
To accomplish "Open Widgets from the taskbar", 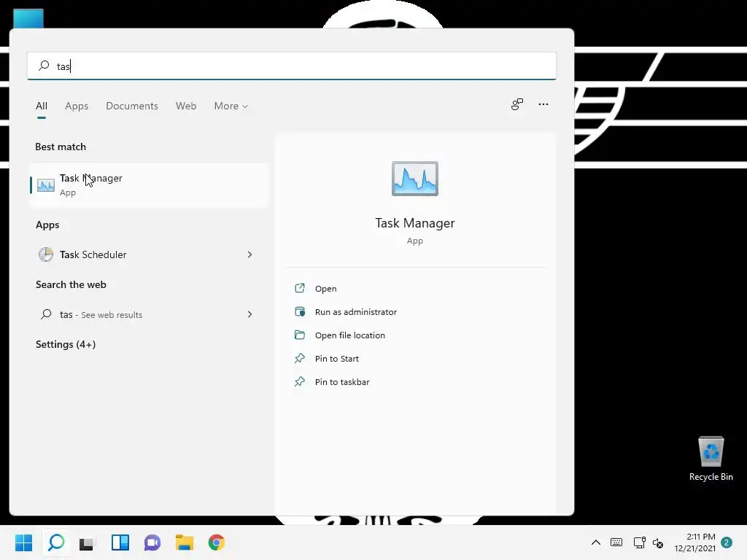I will pyautogui.click(x=120, y=542).
